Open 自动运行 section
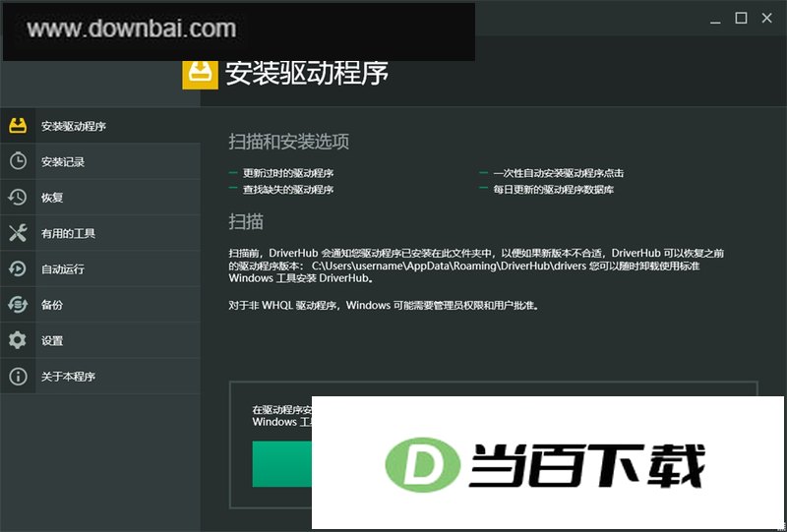Screen dimensions: 787x532 100,268
